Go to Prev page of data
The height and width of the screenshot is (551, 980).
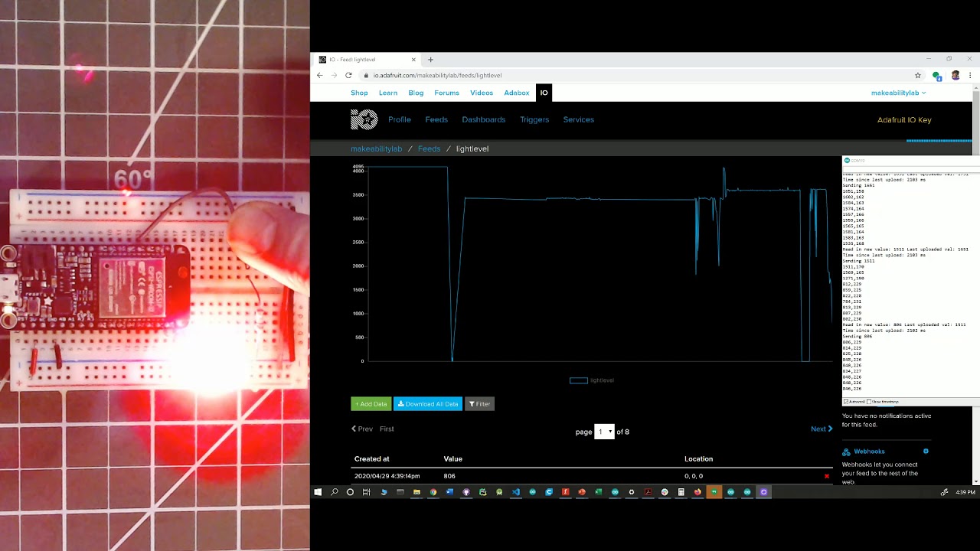pyautogui.click(x=362, y=429)
